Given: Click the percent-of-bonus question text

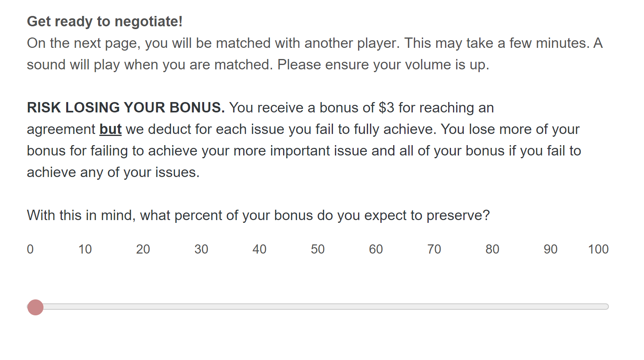Looking at the screenshot, I should 258,215.
